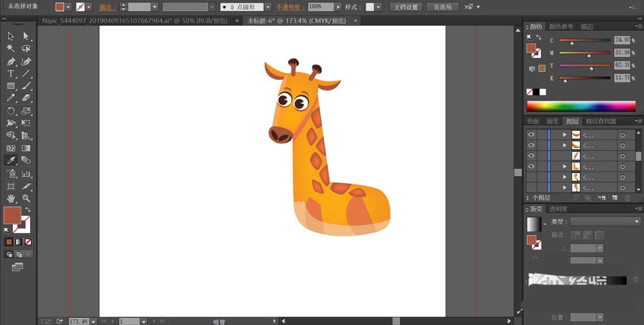Set toolbox paint mode to Gradient
This screenshot has width=644, height=325.
pos(19,242)
